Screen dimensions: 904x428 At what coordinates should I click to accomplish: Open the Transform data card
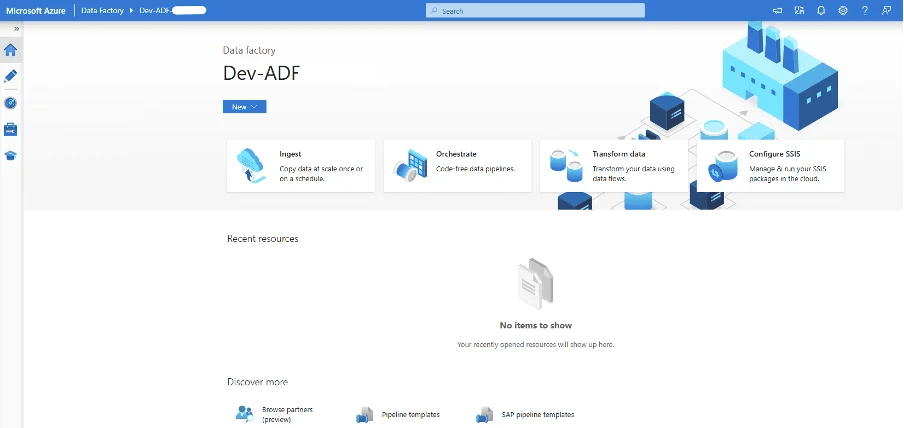(614, 166)
